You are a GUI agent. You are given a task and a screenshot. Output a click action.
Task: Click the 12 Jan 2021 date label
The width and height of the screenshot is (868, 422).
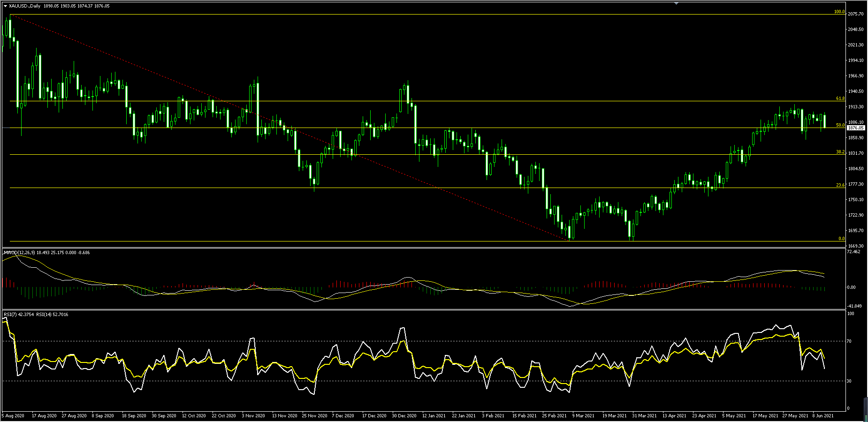pyautogui.click(x=434, y=416)
